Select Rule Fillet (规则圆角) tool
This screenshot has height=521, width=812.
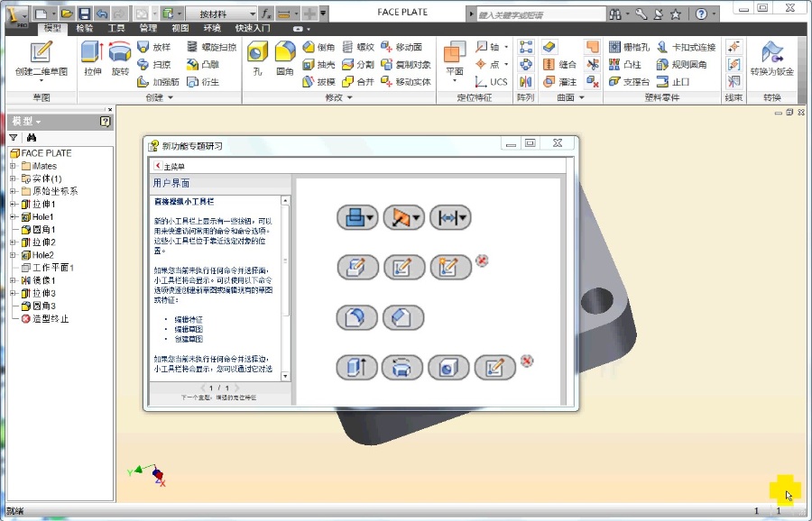(681, 64)
